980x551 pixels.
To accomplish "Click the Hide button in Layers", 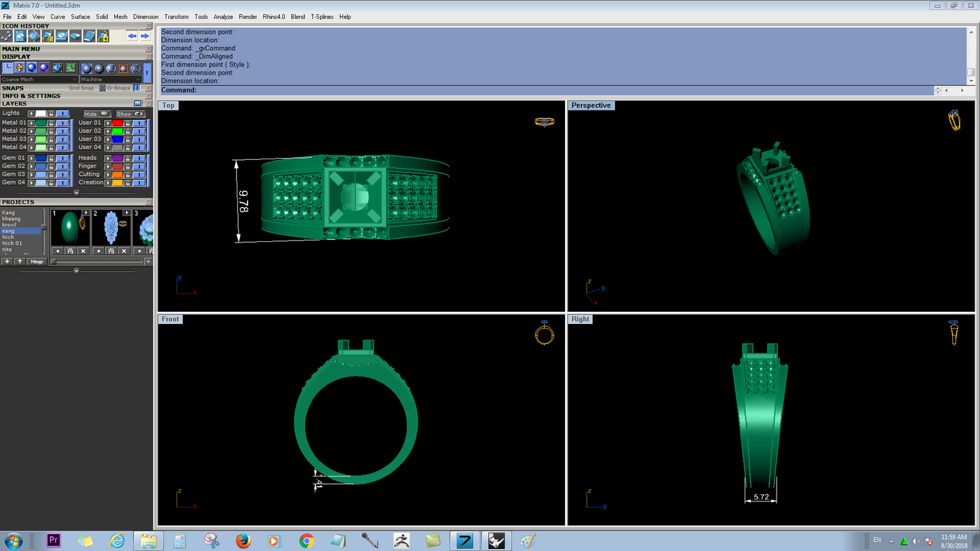I will [x=97, y=114].
